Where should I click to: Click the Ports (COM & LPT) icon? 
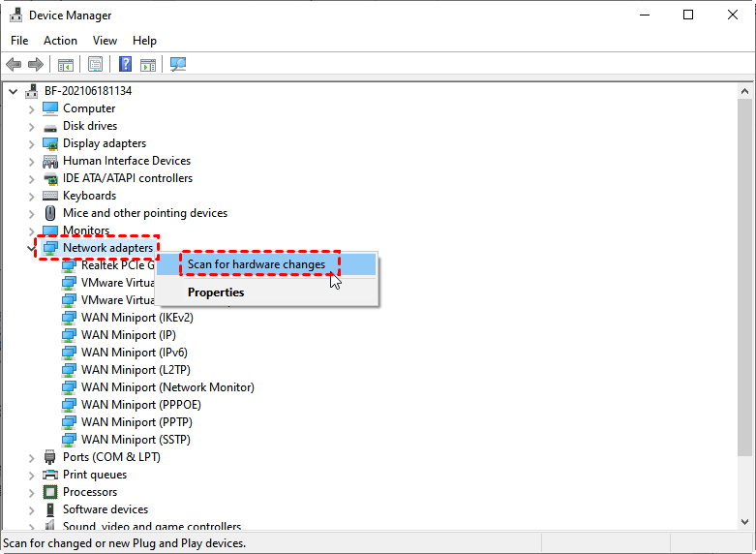tap(50, 457)
